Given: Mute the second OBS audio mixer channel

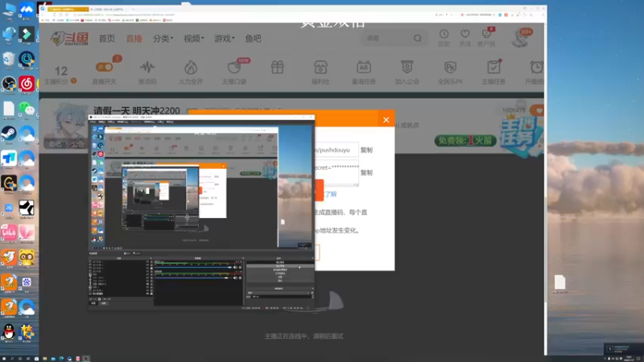Looking at the screenshot, I should 235,278.
